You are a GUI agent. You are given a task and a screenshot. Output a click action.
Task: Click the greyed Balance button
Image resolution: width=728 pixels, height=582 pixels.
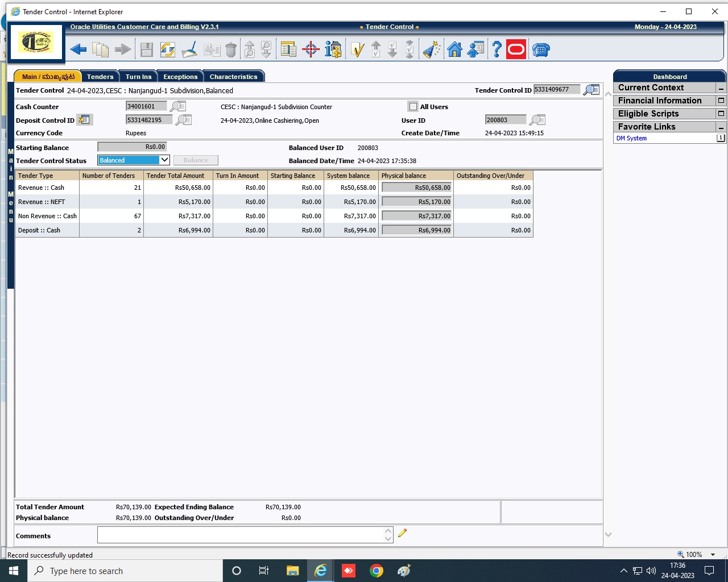(x=196, y=160)
